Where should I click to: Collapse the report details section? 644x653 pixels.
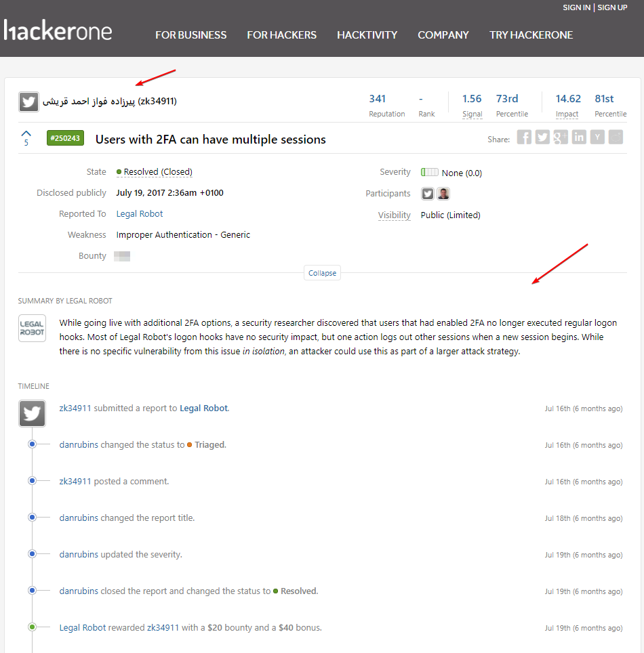point(322,273)
